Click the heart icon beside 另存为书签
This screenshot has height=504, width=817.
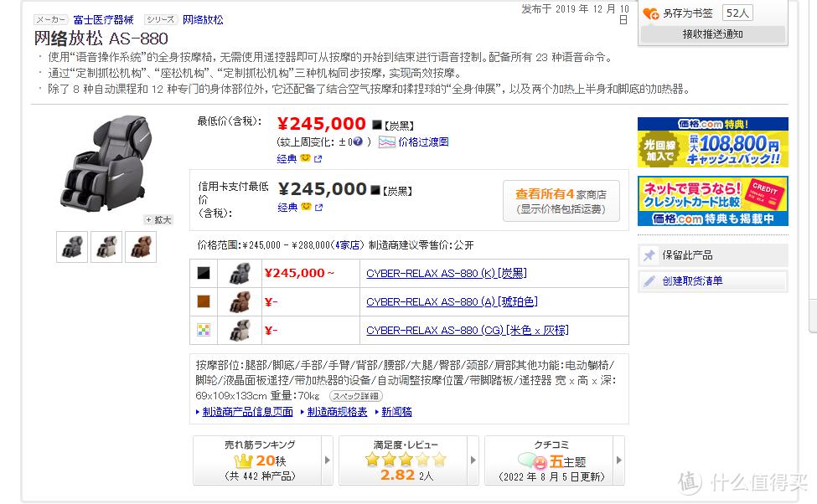click(652, 12)
